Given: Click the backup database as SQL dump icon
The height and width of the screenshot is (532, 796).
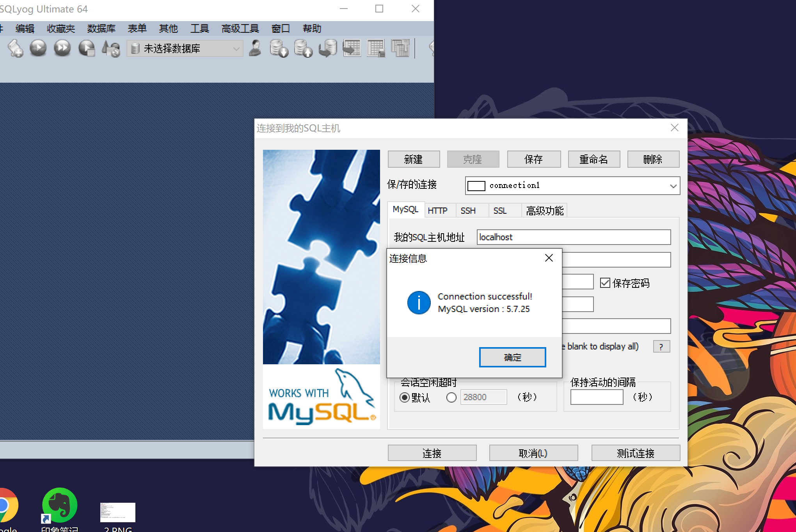Looking at the screenshot, I should coord(279,48).
